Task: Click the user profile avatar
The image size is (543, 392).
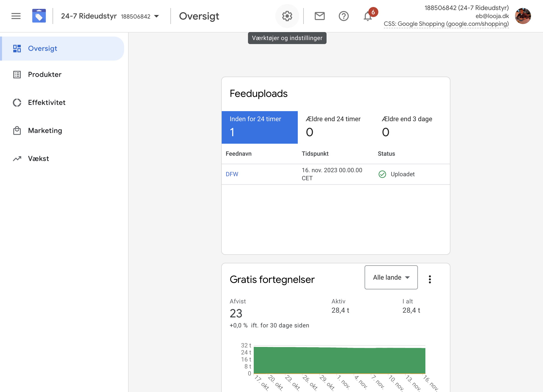Action: click(x=523, y=16)
